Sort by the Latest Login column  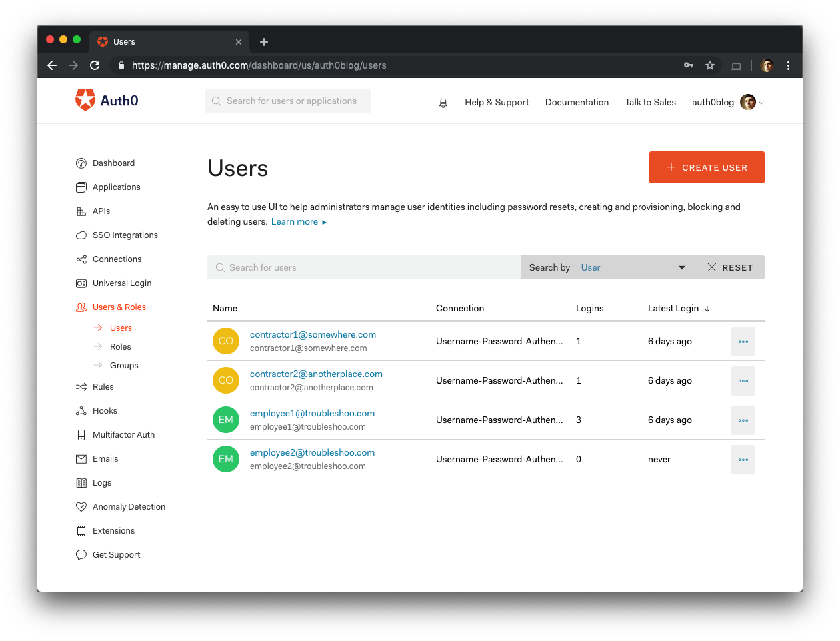coord(679,308)
